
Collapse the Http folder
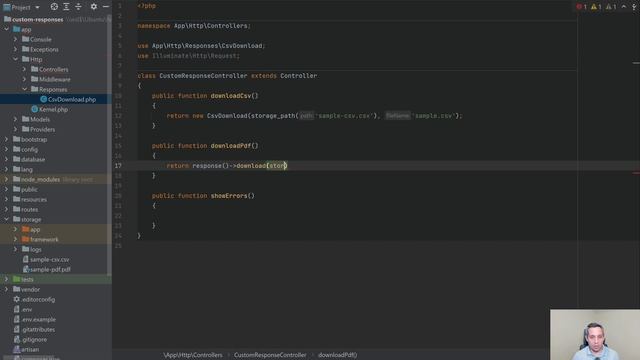tap(16, 59)
